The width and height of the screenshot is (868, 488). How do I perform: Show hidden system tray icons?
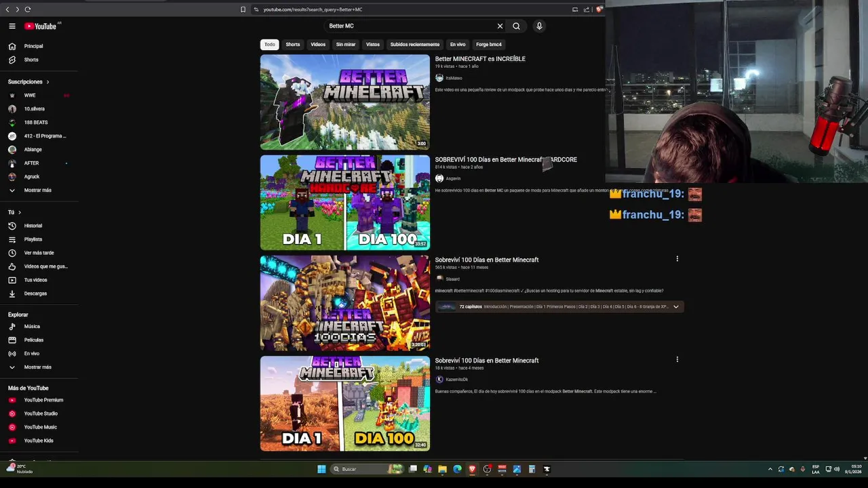(770, 469)
